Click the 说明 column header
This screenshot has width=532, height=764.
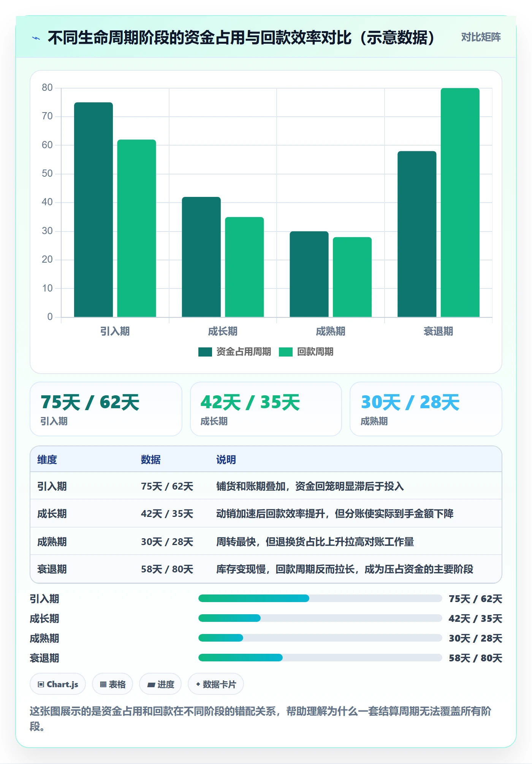coord(226,460)
